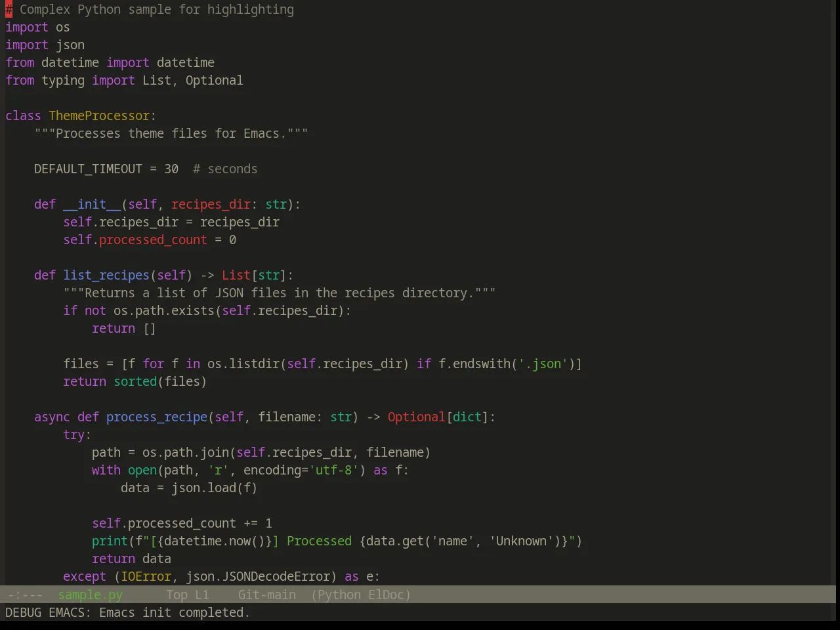Click the 'Unknown' string literal
Image resolution: width=840 pixels, height=630 pixels.
[521, 541]
